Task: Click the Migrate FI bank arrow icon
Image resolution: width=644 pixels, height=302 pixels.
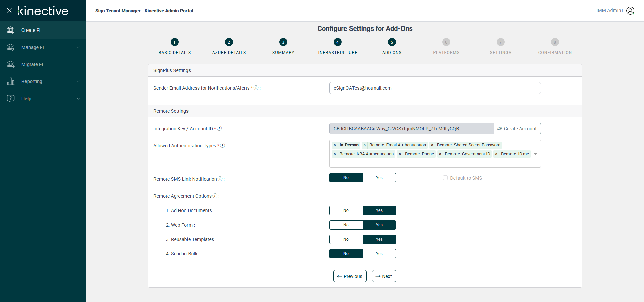Action: point(11,64)
